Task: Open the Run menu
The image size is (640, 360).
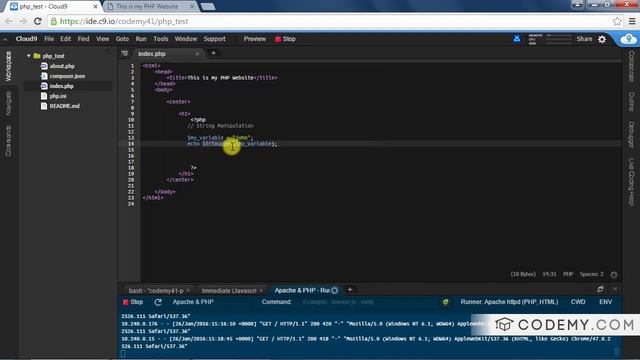Action: pyautogui.click(x=141, y=39)
